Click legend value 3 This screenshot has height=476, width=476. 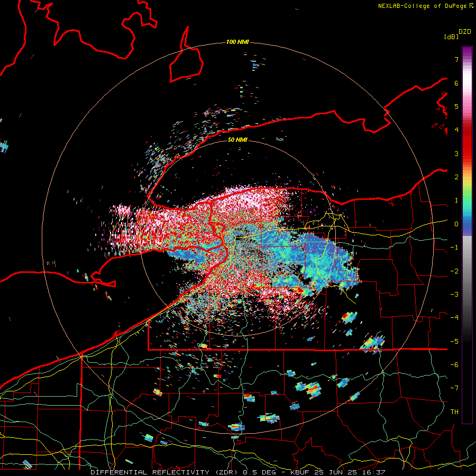click(x=456, y=153)
